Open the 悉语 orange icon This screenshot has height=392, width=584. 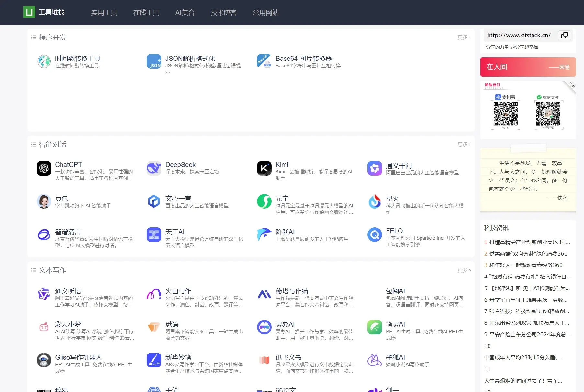[x=154, y=327]
